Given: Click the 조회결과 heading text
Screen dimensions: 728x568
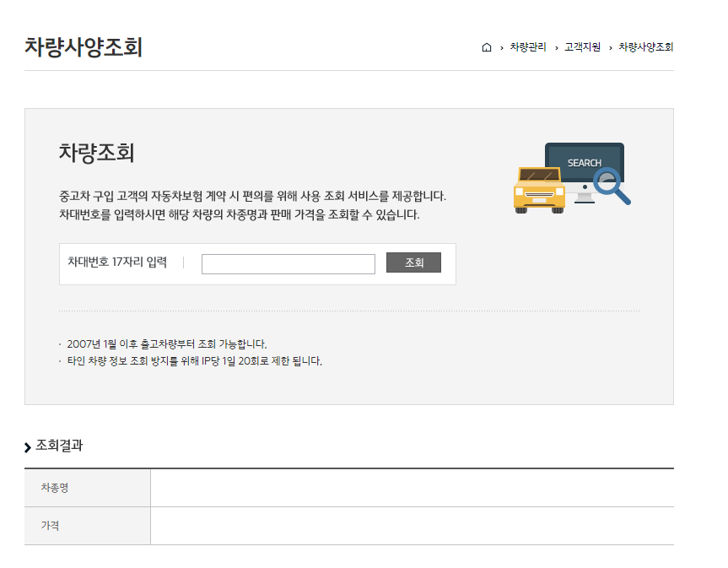Looking at the screenshot, I should [59, 446].
